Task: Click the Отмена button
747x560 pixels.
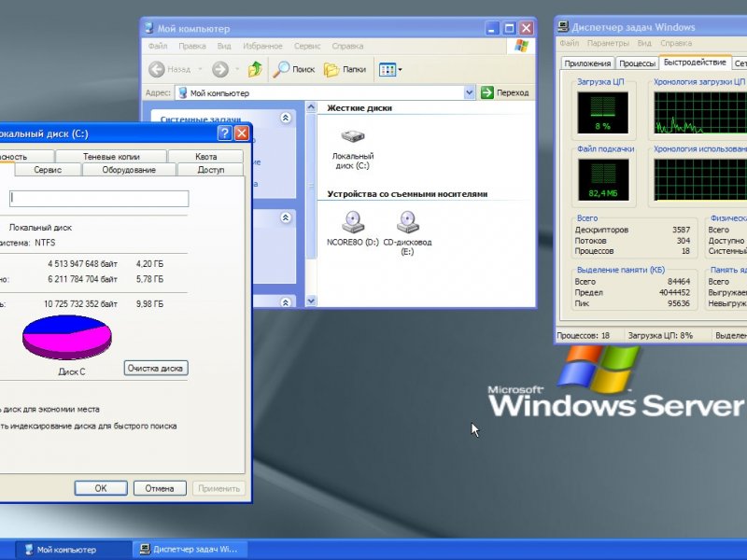Action: click(x=159, y=488)
